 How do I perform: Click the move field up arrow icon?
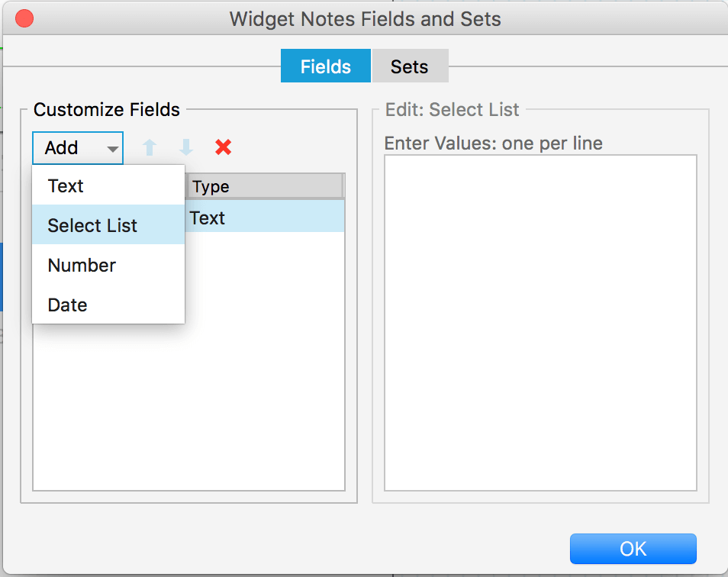pyautogui.click(x=150, y=147)
